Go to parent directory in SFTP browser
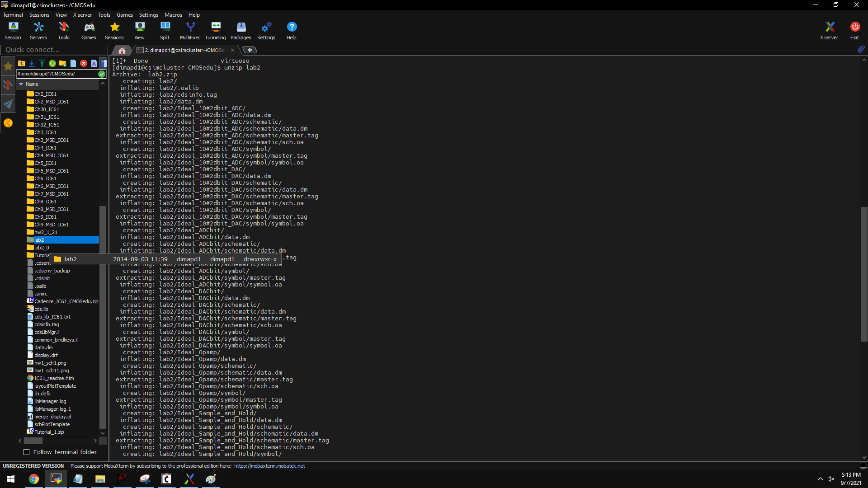The image size is (868, 488). 21,63
